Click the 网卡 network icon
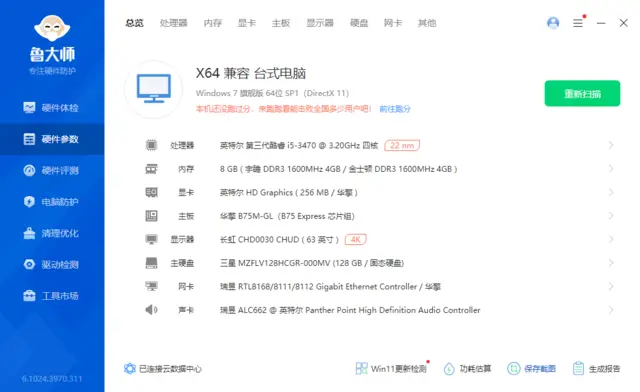640x392 pixels. (x=151, y=286)
